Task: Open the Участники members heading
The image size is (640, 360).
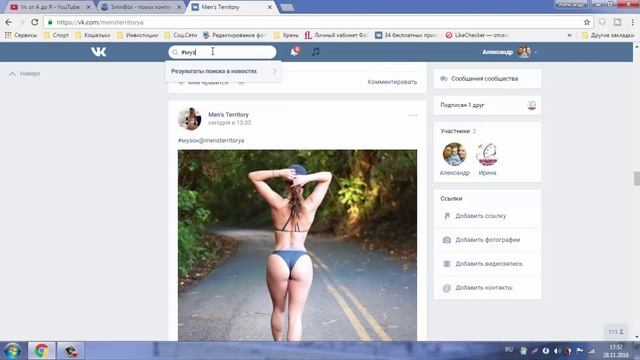Action: (455, 131)
